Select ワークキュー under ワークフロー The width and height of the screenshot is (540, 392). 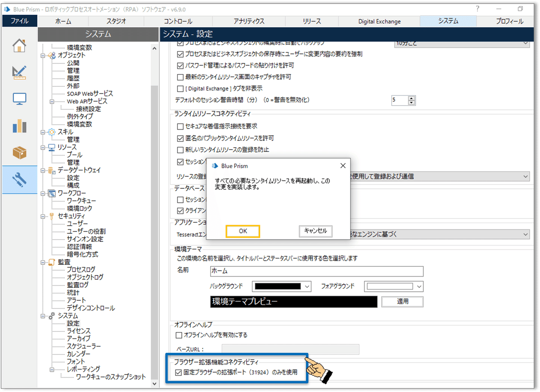pos(81,201)
